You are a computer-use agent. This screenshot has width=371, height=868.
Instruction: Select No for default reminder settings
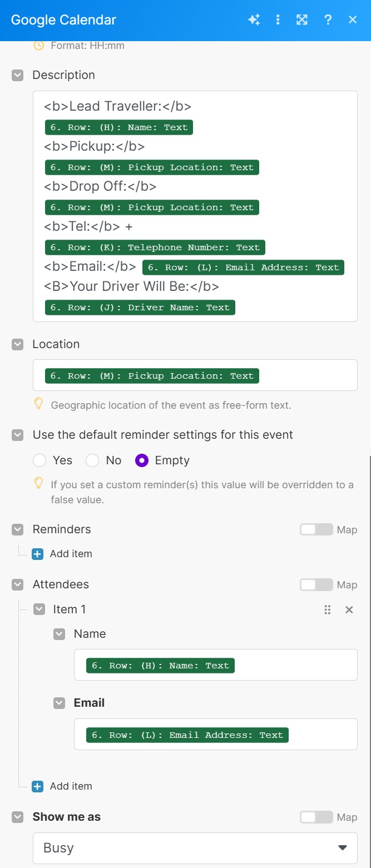[92, 460]
